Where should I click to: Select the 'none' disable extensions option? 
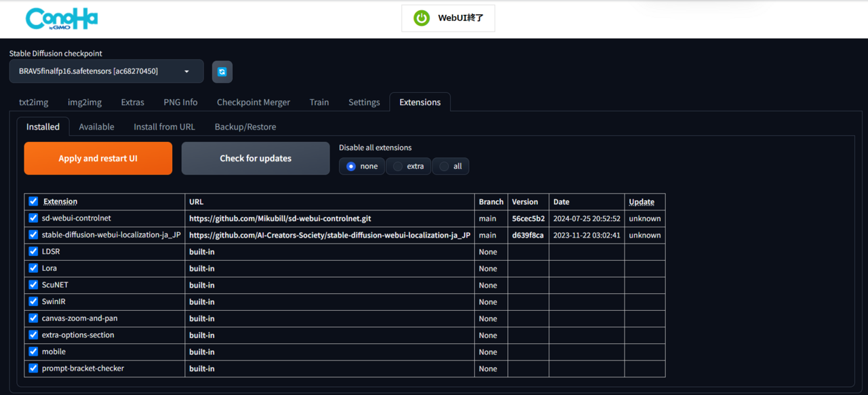click(362, 166)
